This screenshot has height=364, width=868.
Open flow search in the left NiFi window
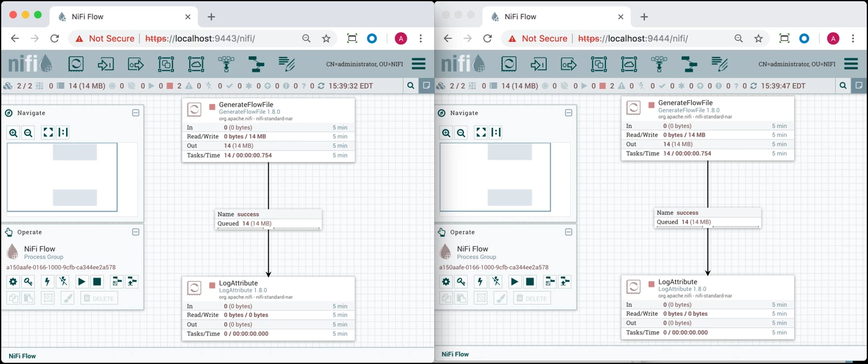click(411, 86)
